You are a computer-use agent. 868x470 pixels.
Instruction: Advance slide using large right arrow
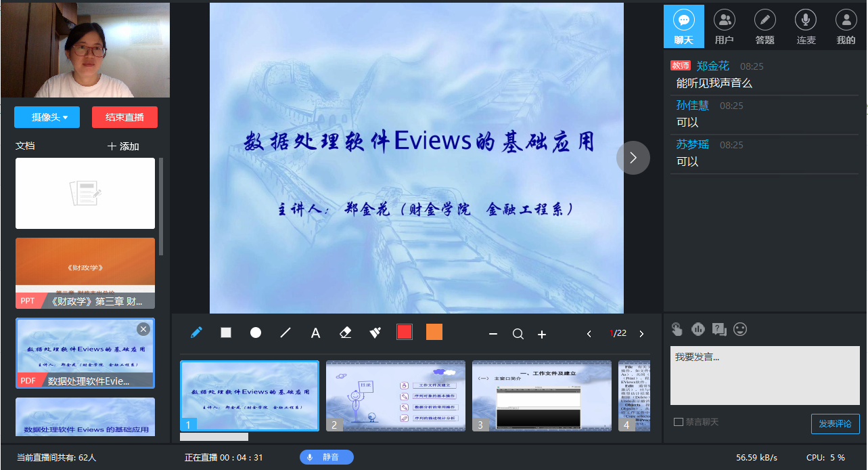[633, 158]
